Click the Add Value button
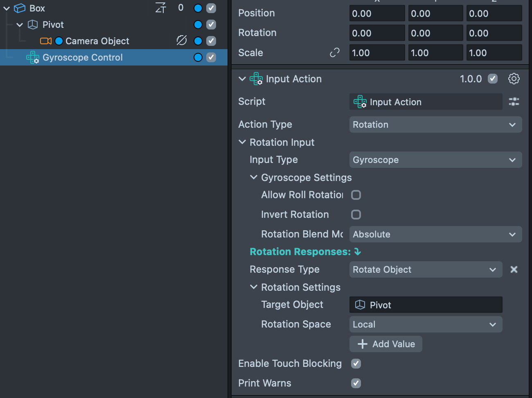 (x=385, y=344)
